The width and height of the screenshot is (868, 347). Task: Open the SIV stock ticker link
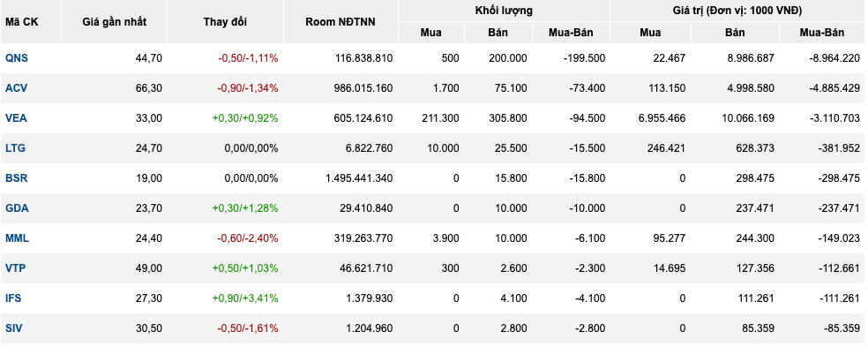click(14, 328)
